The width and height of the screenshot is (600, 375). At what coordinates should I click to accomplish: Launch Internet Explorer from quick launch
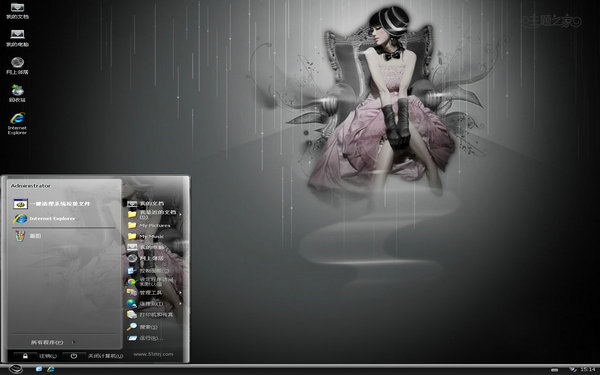[51, 369]
